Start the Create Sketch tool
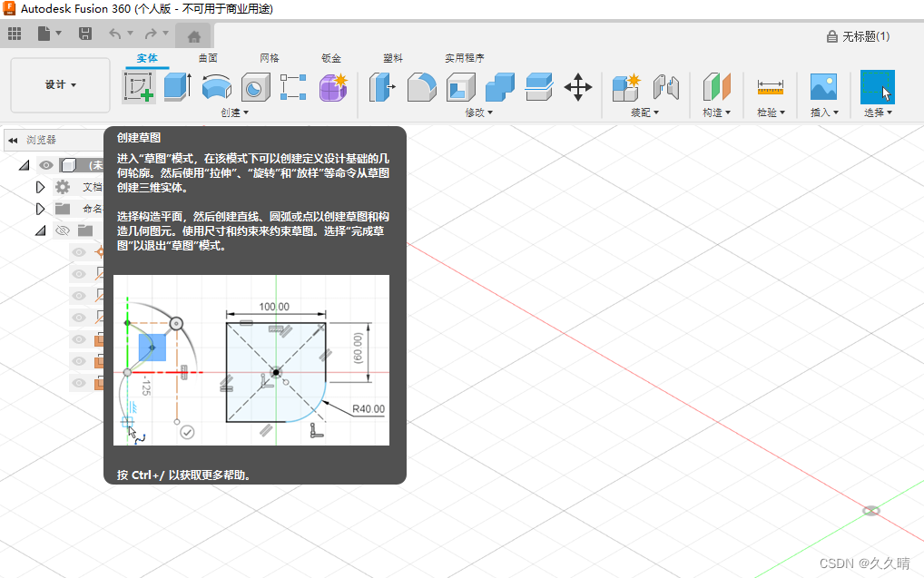 (x=139, y=87)
